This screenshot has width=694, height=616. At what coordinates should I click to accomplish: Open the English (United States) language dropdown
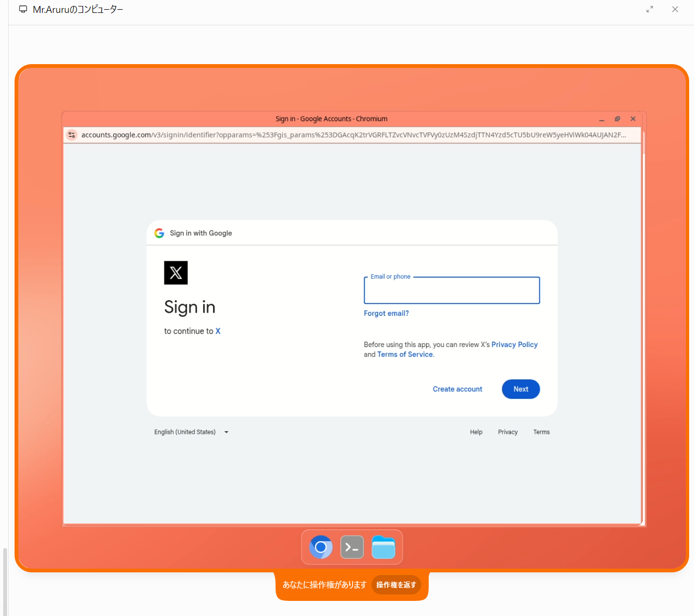191,432
